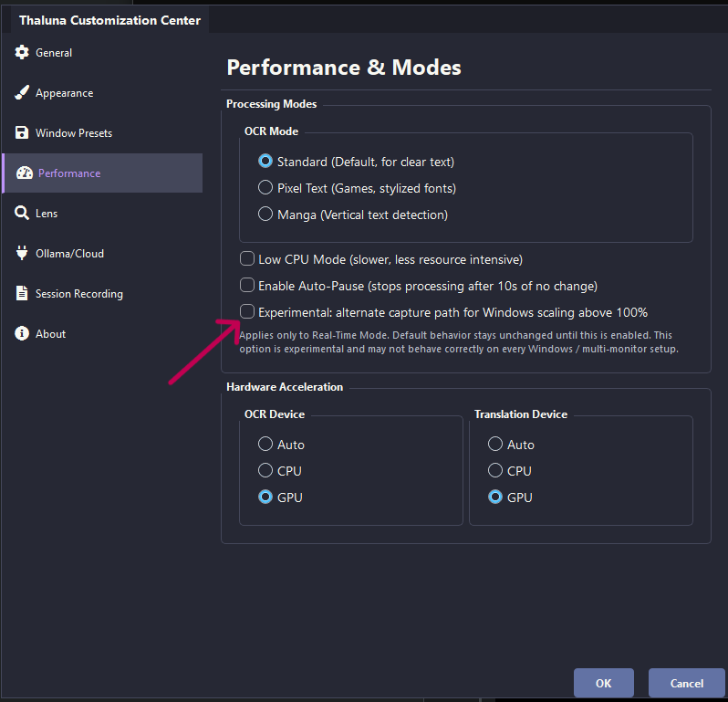The image size is (728, 702).
Task: Click the About info icon
Action: tap(22, 333)
